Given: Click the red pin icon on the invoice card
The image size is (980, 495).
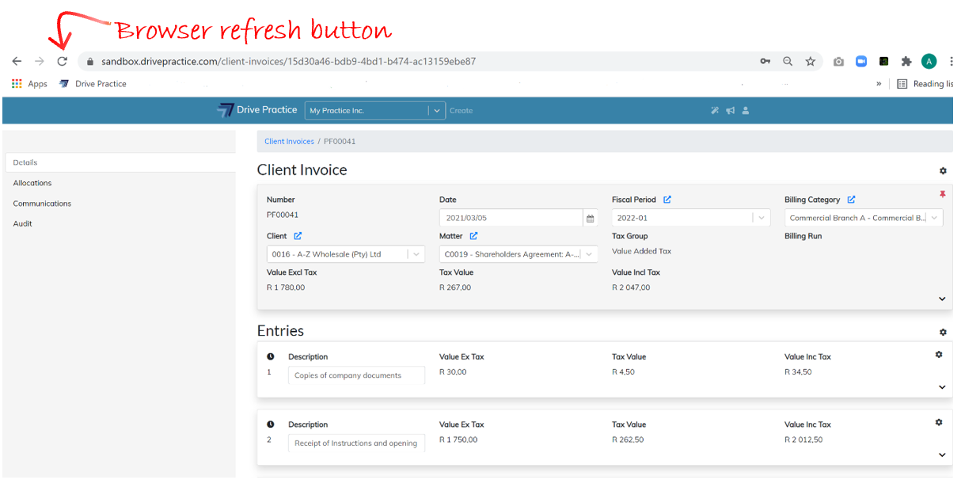Looking at the screenshot, I should coord(942,194).
